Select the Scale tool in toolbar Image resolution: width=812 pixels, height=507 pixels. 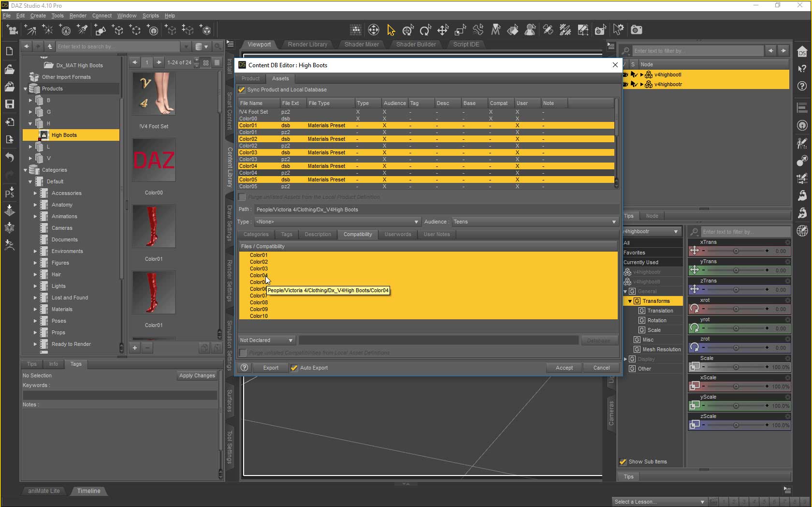click(460, 30)
